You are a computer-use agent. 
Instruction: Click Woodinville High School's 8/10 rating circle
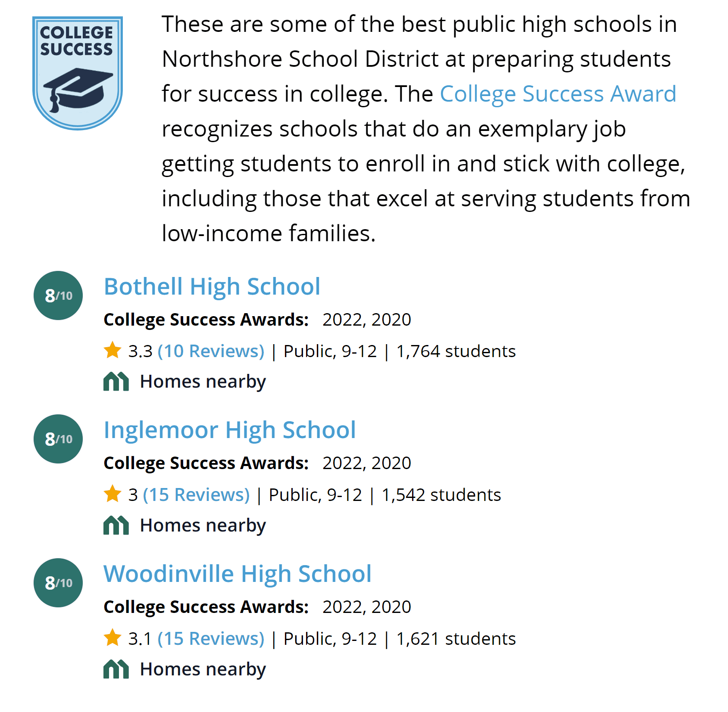pos(57,582)
